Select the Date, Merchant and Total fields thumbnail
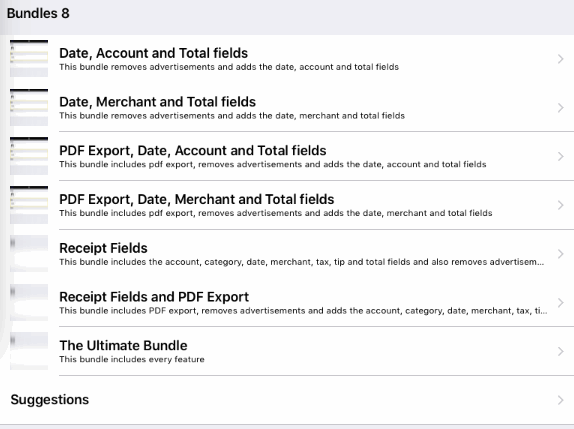The image size is (574, 429). [x=29, y=107]
